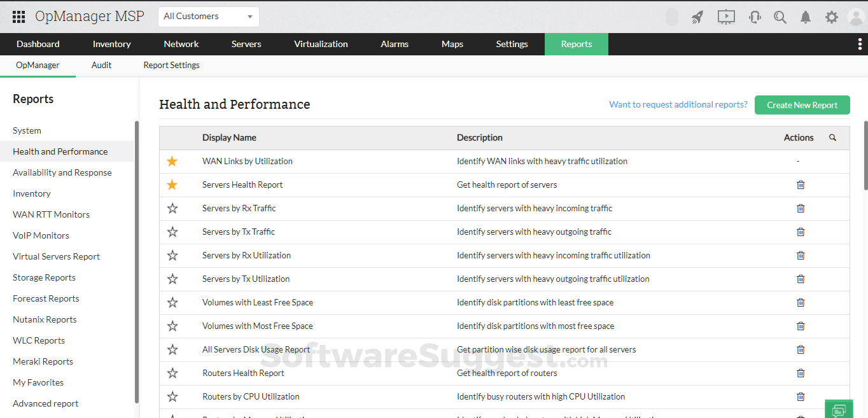Star the Routers Health Report
The image size is (868, 418).
click(x=172, y=373)
